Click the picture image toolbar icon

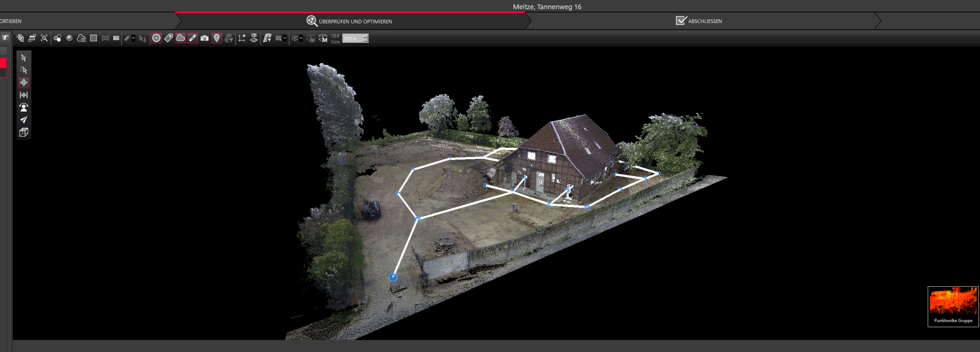[x=116, y=38]
